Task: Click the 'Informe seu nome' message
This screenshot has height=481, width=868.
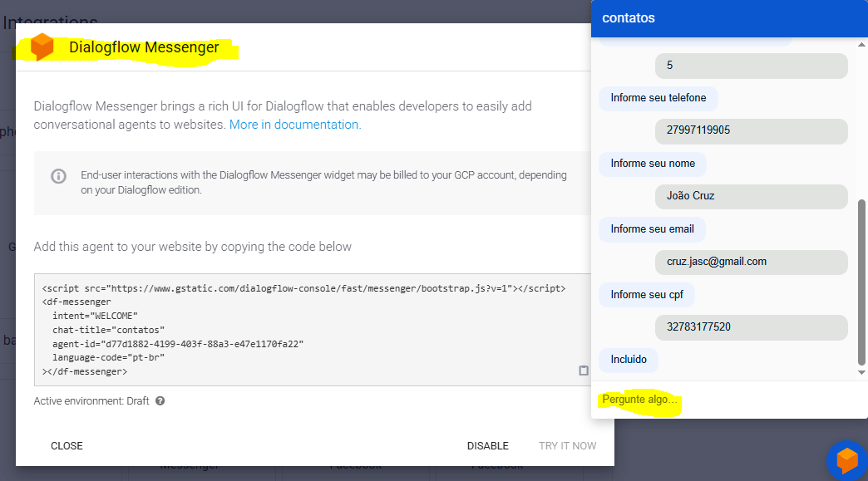Action: coord(653,164)
